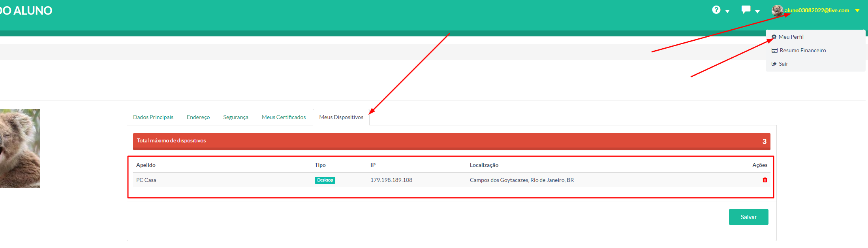The image size is (868, 248).
Task: Click the PC Casa device name
Action: click(146, 180)
